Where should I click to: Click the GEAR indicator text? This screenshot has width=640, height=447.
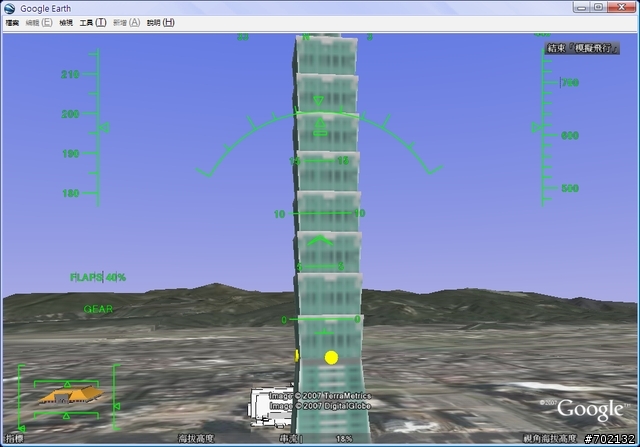tap(98, 309)
